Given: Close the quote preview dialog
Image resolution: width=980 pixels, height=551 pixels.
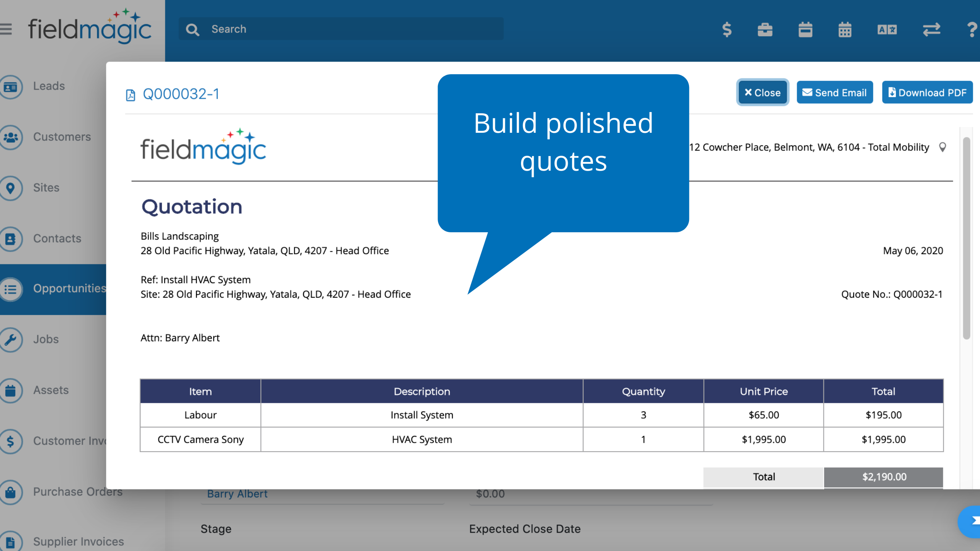Looking at the screenshot, I should [x=763, y=93].
